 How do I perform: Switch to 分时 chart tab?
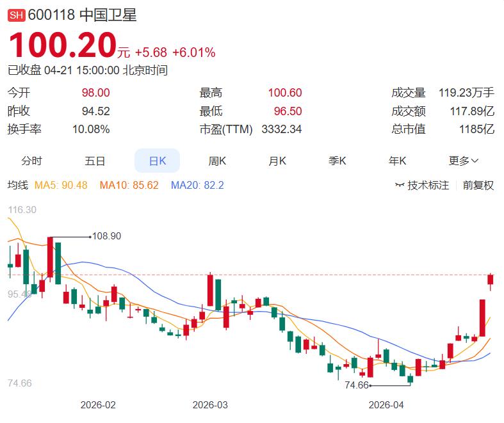(x=32, y=161)
